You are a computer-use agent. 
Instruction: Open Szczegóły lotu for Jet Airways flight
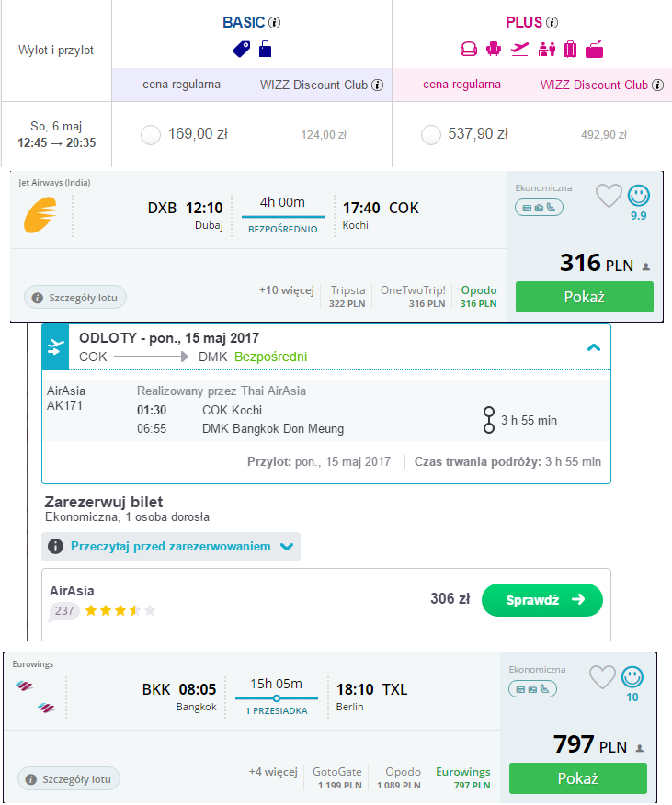click(x=75, y=297)
